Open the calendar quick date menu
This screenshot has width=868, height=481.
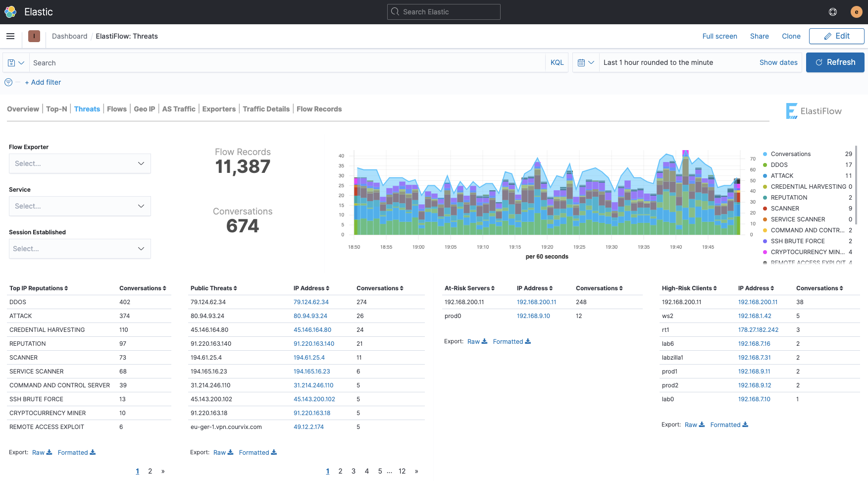tap(586, 63)
